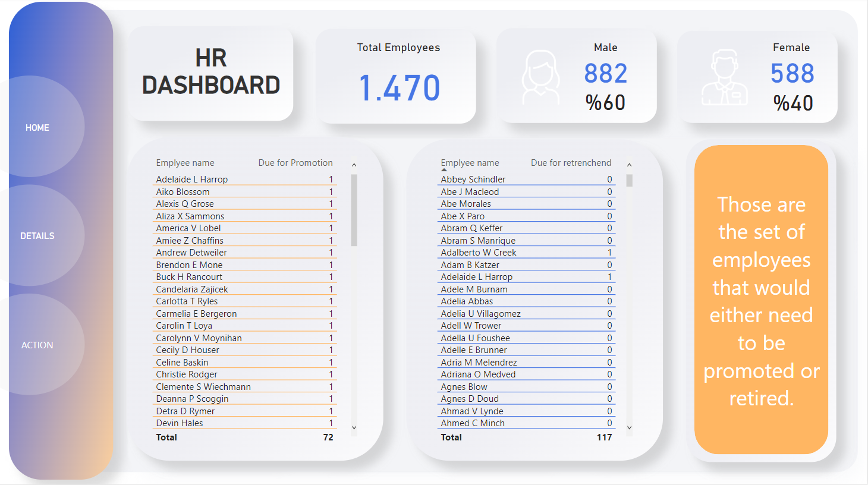
Task: Click the male employee icon in Female card
Action: tap(724, 78)
